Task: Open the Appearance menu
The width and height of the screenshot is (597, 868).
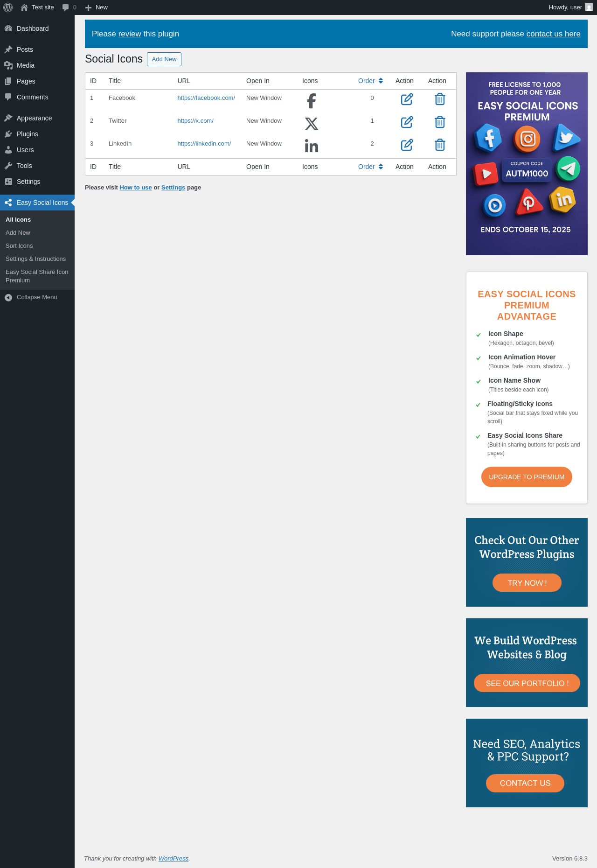Action: (x=37, y=118)
